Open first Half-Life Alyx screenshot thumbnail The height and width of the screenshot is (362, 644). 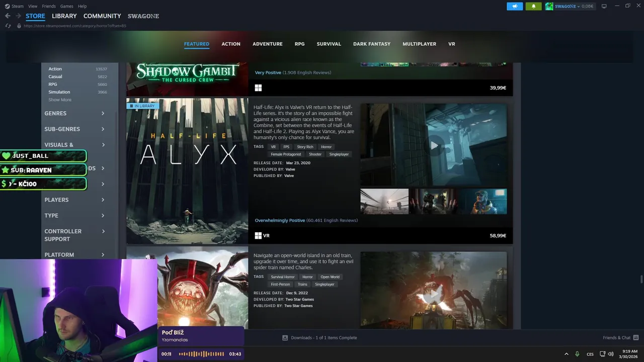384,201
